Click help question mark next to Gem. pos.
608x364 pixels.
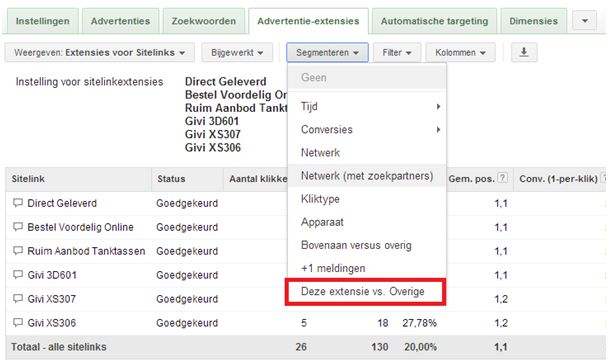coord(503,178)
